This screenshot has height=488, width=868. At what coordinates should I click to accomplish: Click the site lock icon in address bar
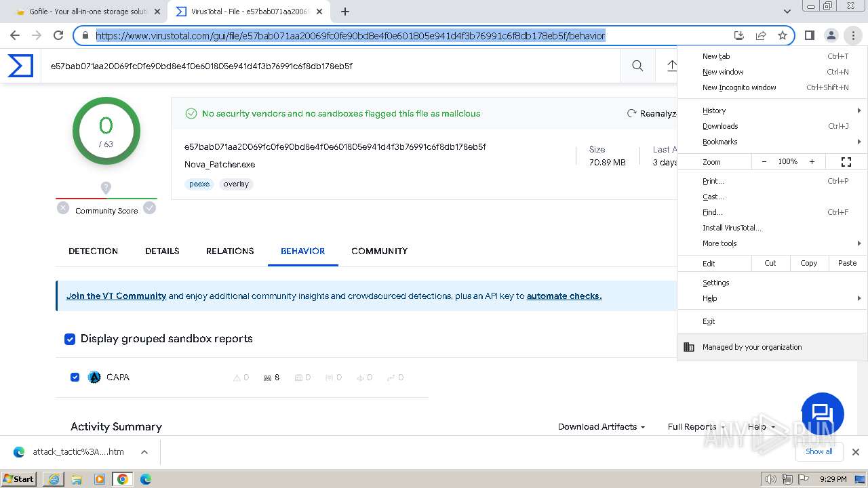[x=85, y=36]
